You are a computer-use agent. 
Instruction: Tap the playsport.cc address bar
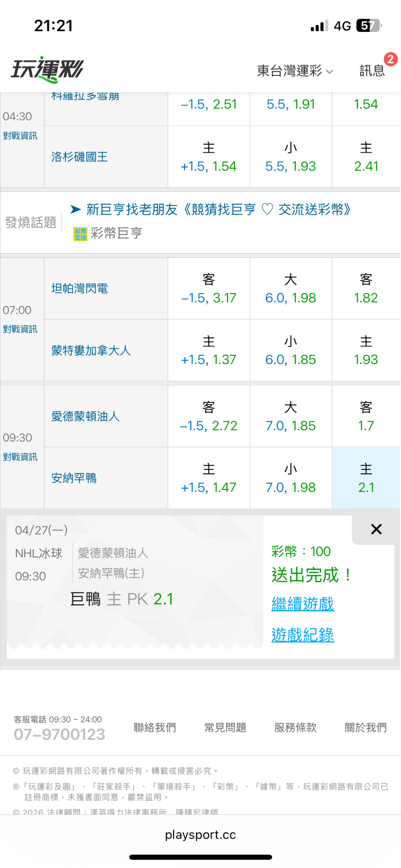click(200, 835)
